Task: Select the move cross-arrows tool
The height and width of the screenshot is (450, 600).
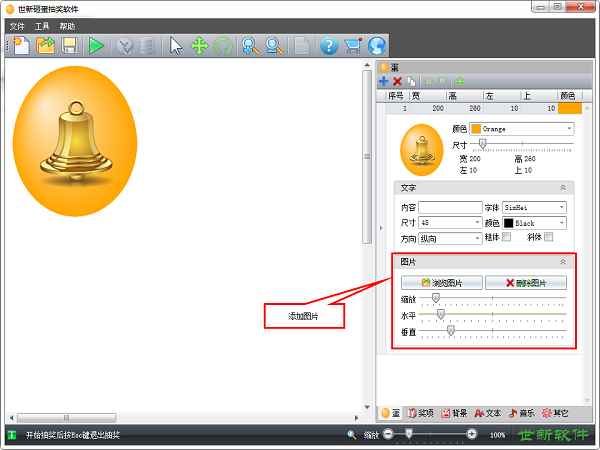Action: click(199, 46)
